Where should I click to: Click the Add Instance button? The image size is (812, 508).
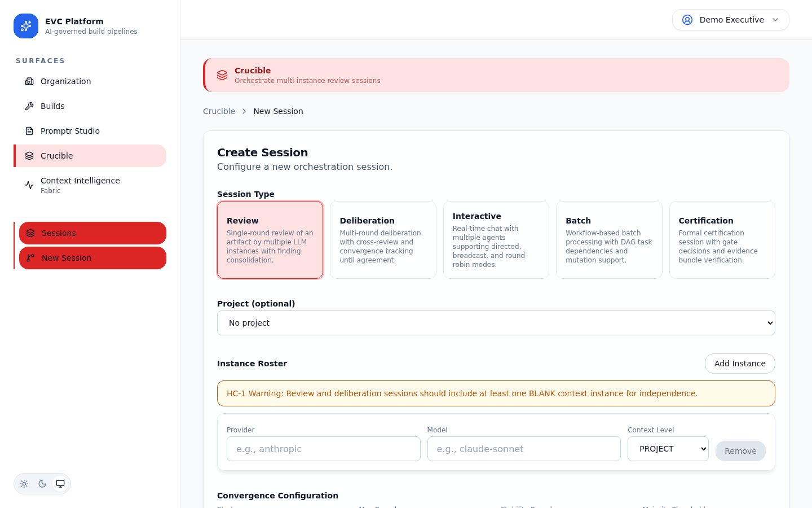[740, 364]
